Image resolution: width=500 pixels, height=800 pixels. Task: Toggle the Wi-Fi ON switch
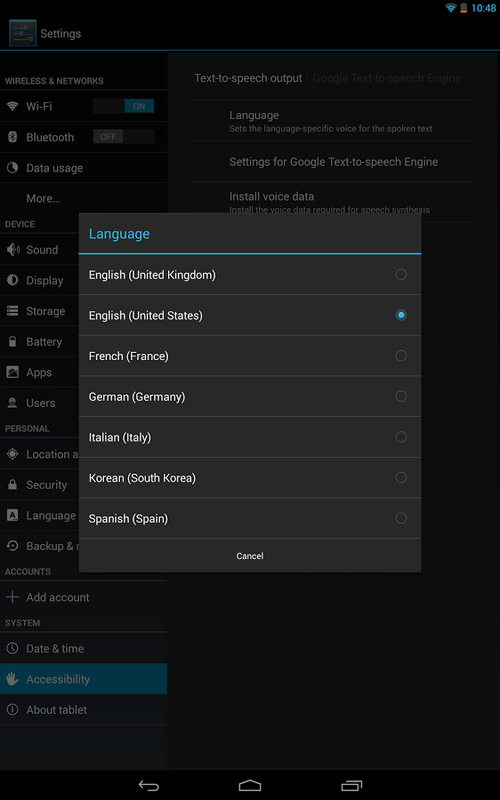(123, 106)
